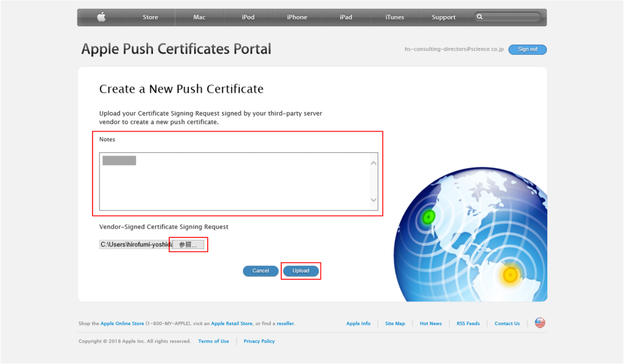
Task: Open Contact Us footer link
Action: (507, 323)
